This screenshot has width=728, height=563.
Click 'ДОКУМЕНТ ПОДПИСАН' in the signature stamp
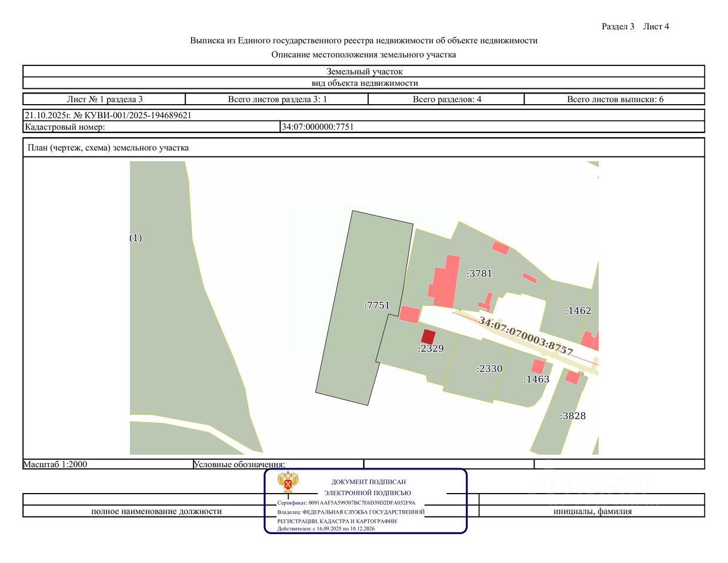click(x=369, y=482)
